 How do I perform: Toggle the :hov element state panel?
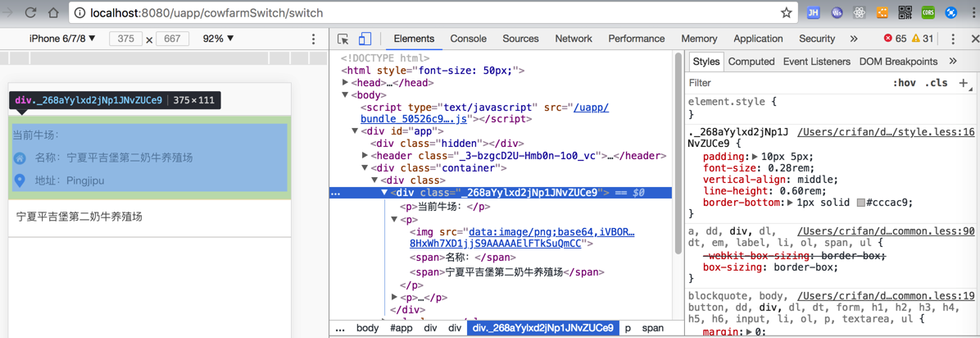tap(904, 83)
